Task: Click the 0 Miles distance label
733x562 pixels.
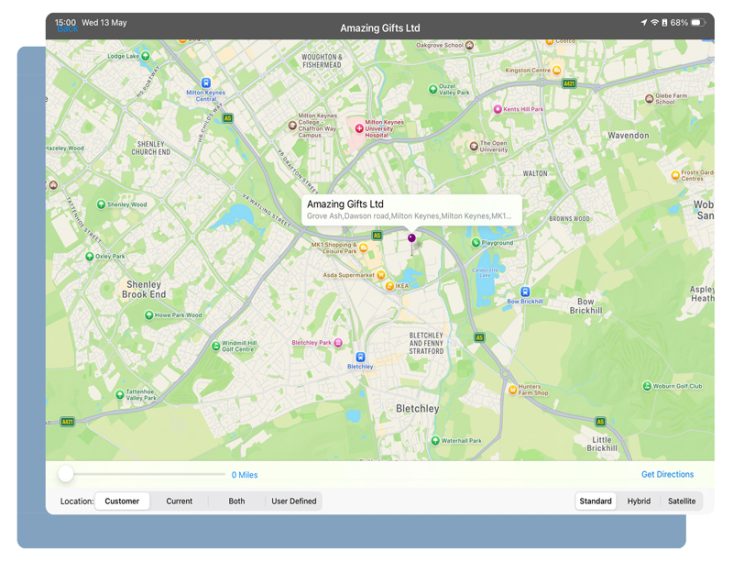Action: (244, 475)
